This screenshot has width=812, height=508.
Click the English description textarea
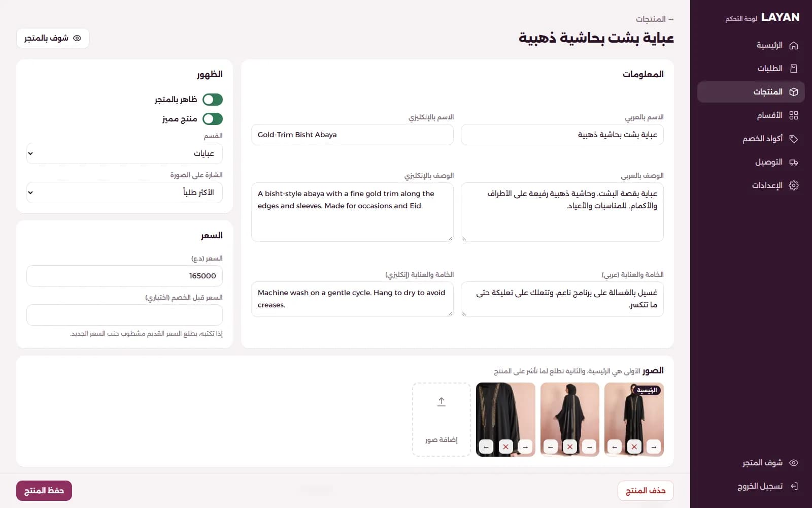click(x=352, y=212)
